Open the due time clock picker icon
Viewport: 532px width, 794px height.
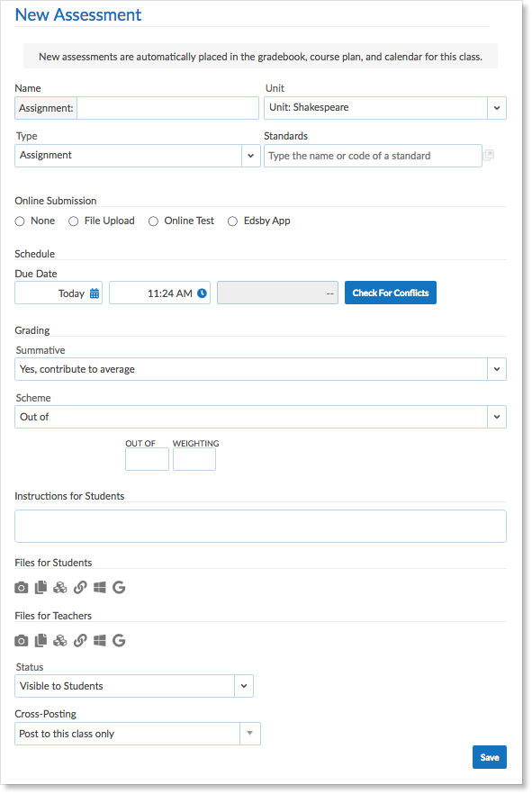pos(202,293)
